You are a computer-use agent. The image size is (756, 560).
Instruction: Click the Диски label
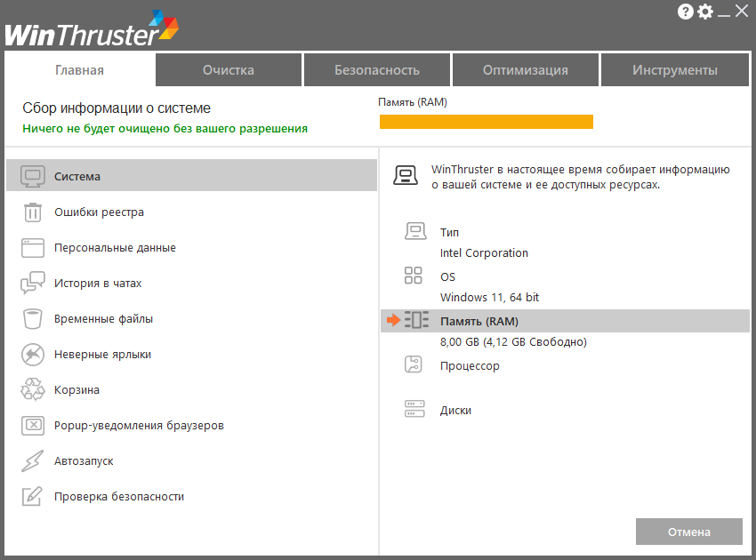(455, 411)
